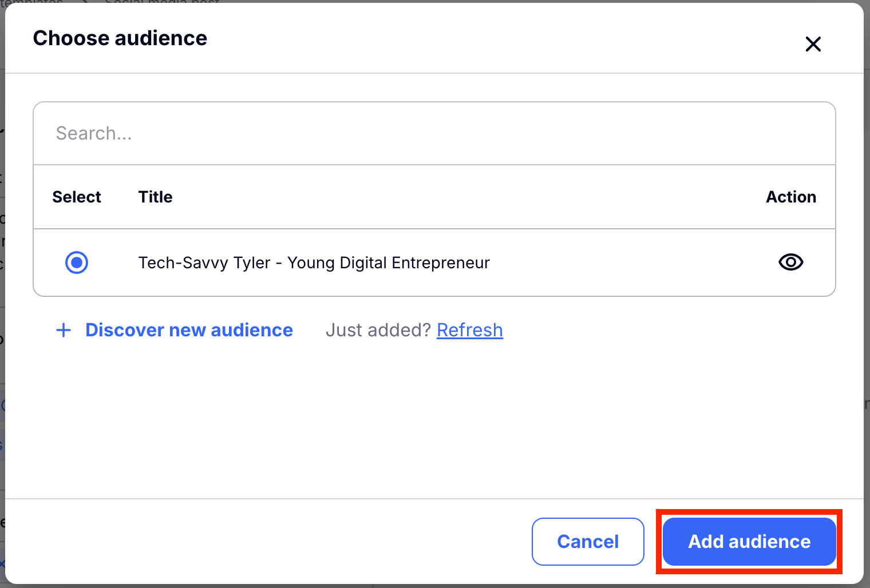The height and width of the screenshot is (588, 870).
Task: Click the Action column header
Action: point(790,197)
